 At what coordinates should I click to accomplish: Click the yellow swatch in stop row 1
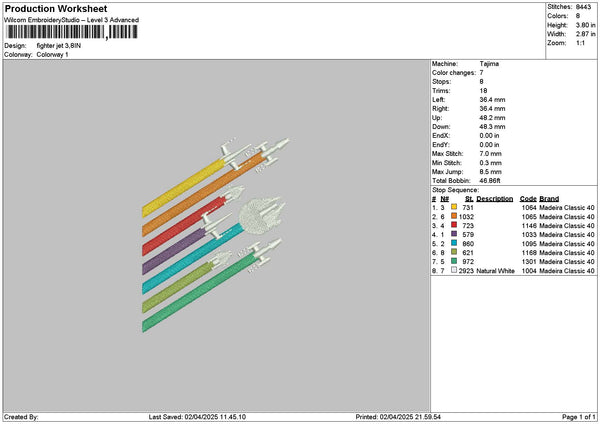click(454, 207)
